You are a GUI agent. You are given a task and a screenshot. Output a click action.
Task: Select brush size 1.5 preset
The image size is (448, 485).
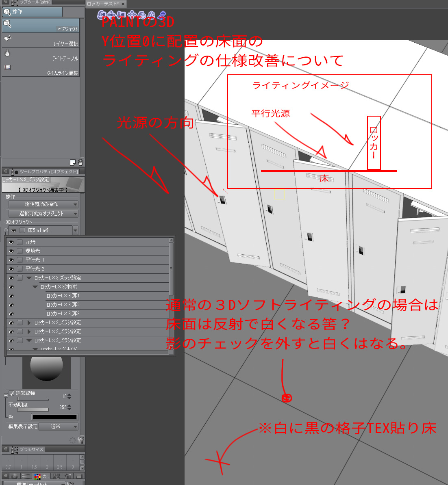tap(34, 463)
